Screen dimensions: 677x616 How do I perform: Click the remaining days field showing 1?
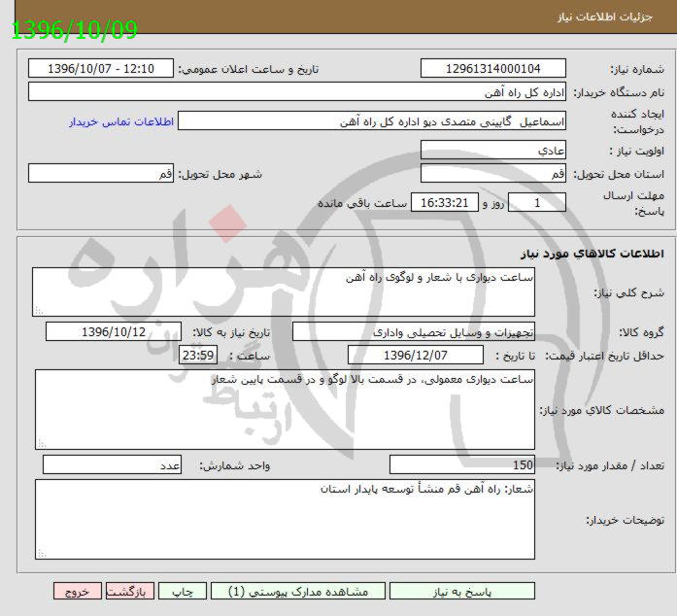(537, 203)
